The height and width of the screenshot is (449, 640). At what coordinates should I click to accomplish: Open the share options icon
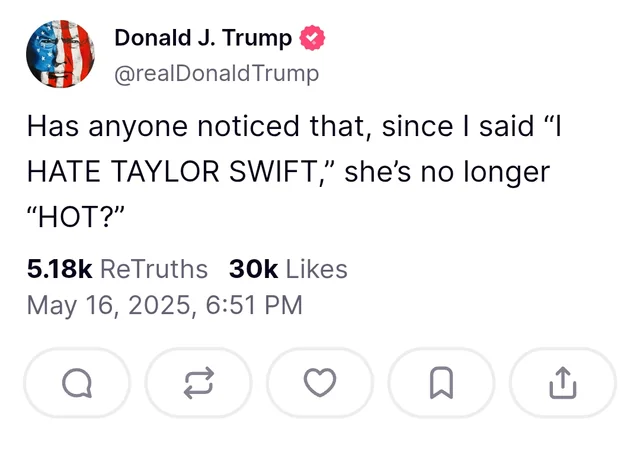[x=563, y=382]
